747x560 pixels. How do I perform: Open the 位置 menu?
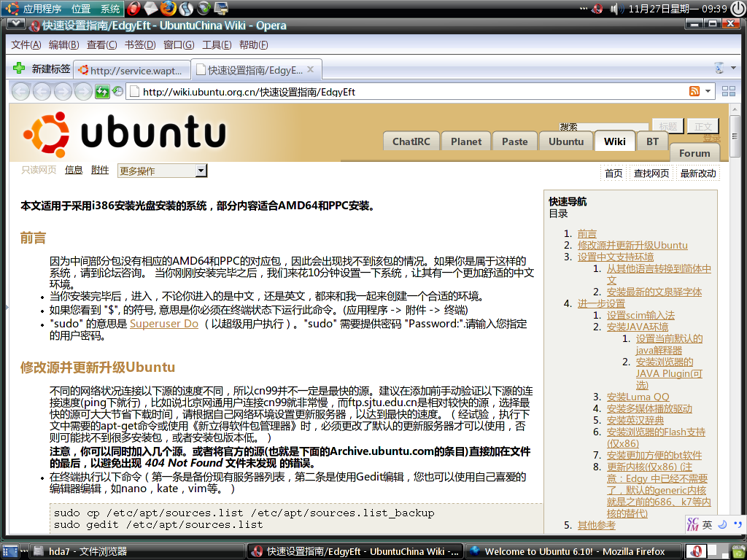[x=81, y=9]
